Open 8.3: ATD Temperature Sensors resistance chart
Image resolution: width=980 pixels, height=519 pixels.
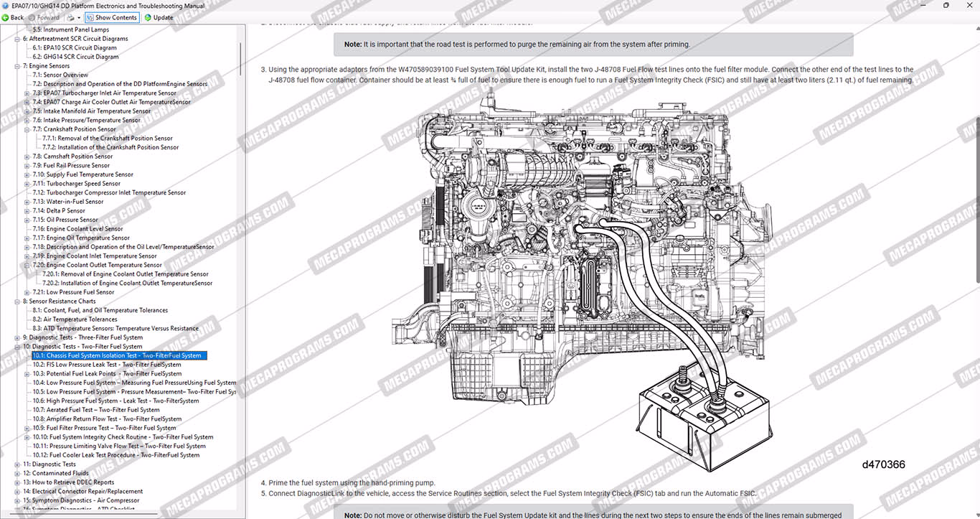[x=115, y=329]
